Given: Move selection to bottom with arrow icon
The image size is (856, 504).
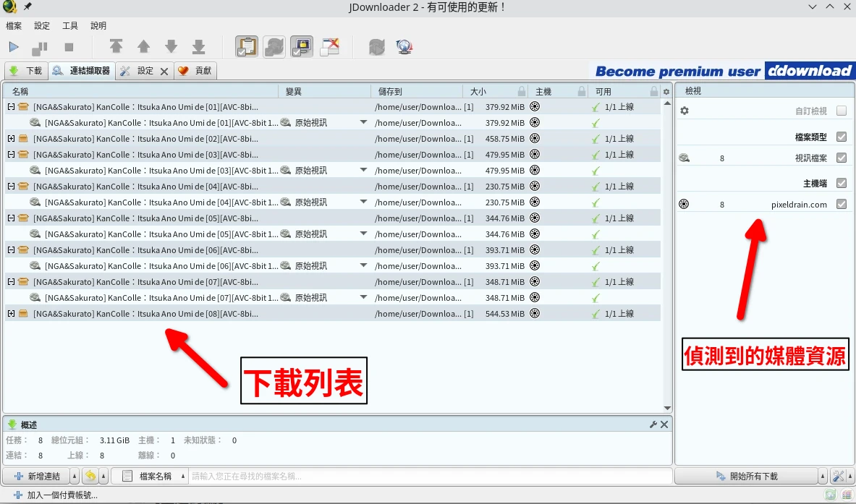Looking at the screenshot, I should (198, 47).
